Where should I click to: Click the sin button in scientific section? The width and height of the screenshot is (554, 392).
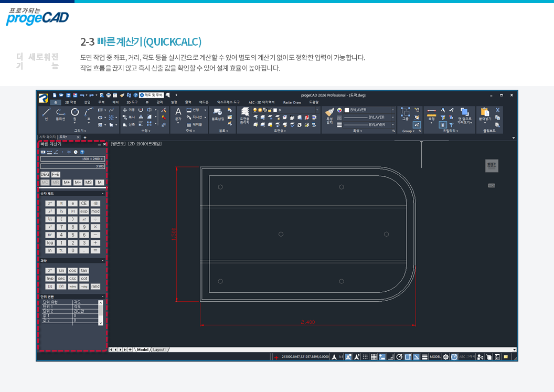(x=61, y=270)
